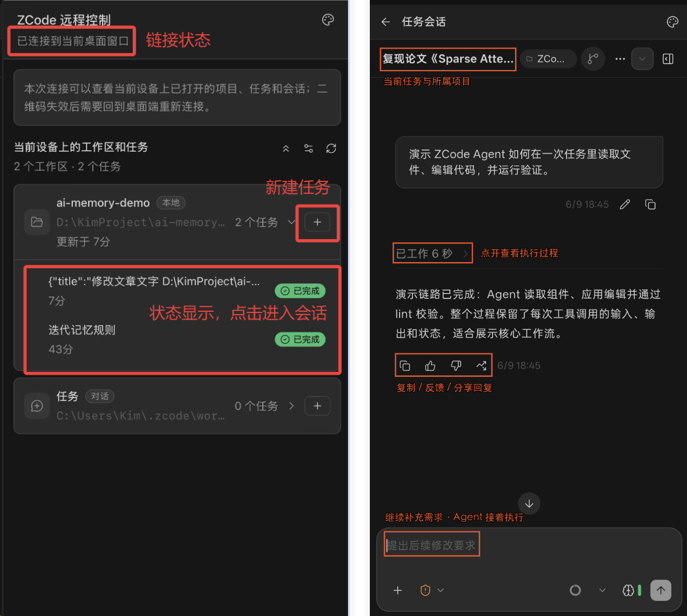This screenshot has width=687, height=616.
Task: Open the model selector dropdown chevron
Action: [x=602, y=590]
